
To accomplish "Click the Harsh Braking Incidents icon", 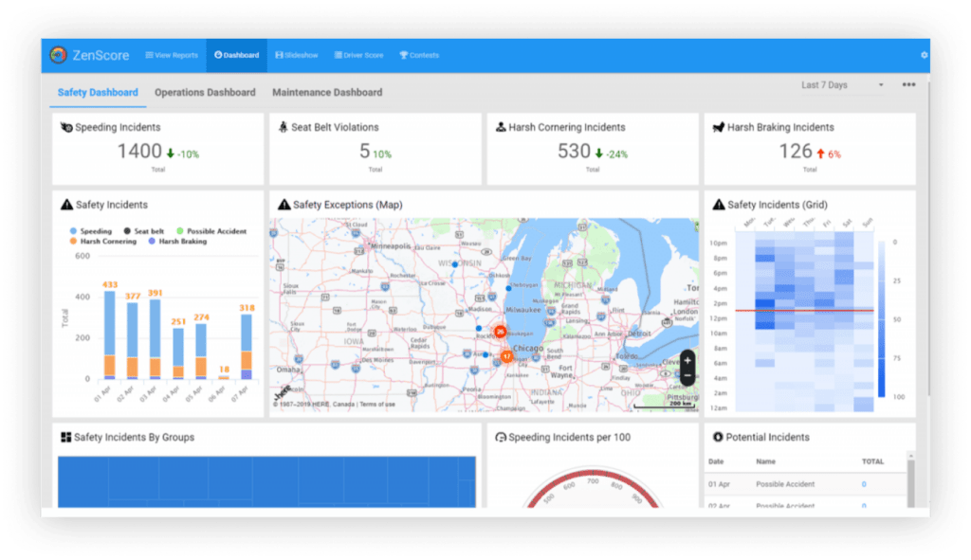I will pos(719,128).
